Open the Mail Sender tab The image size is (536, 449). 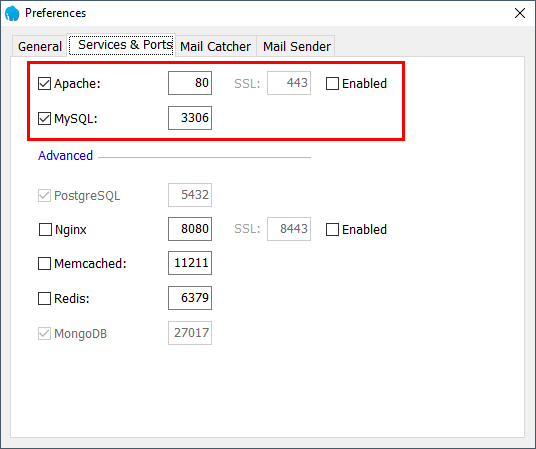pos(297,46)
